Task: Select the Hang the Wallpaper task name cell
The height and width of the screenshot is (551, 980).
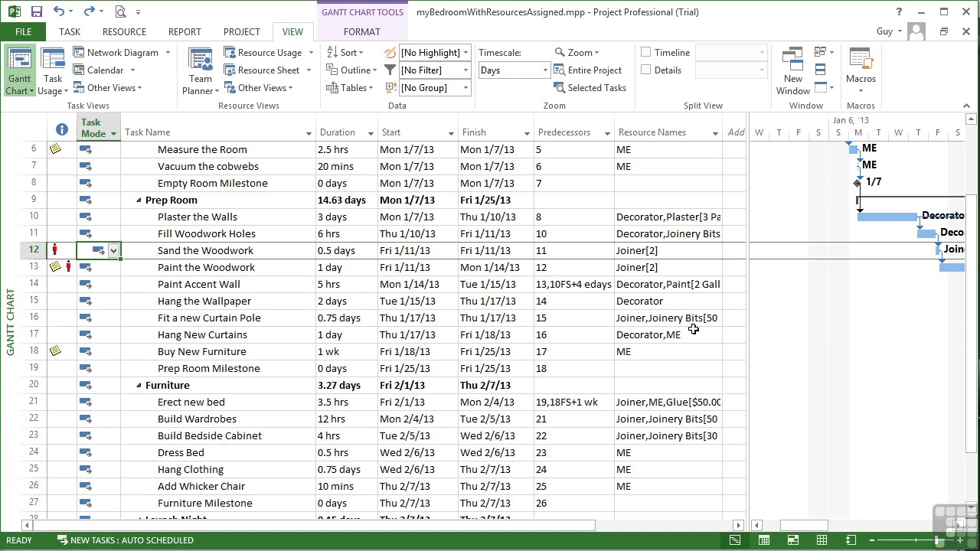Action: coord(219,301)
